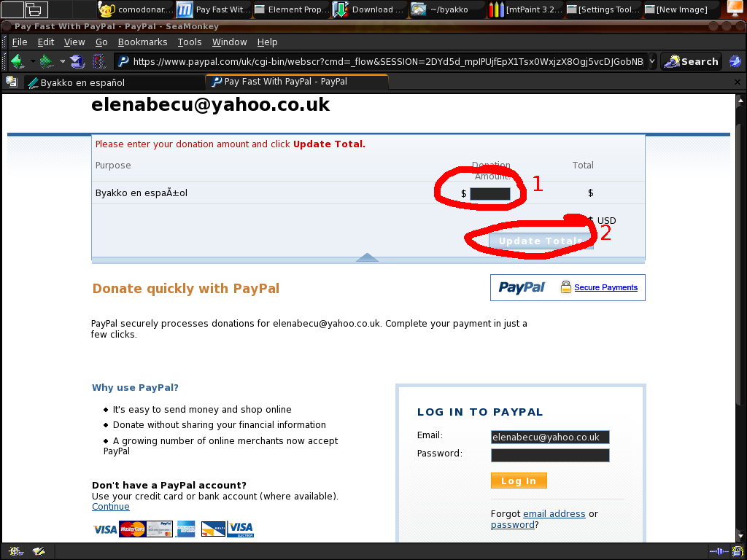Image resolution: width=747 pixels, height=560 pixels.
Task: Collapse the donation details with the triangle arrow
Action: pos(367,257)
